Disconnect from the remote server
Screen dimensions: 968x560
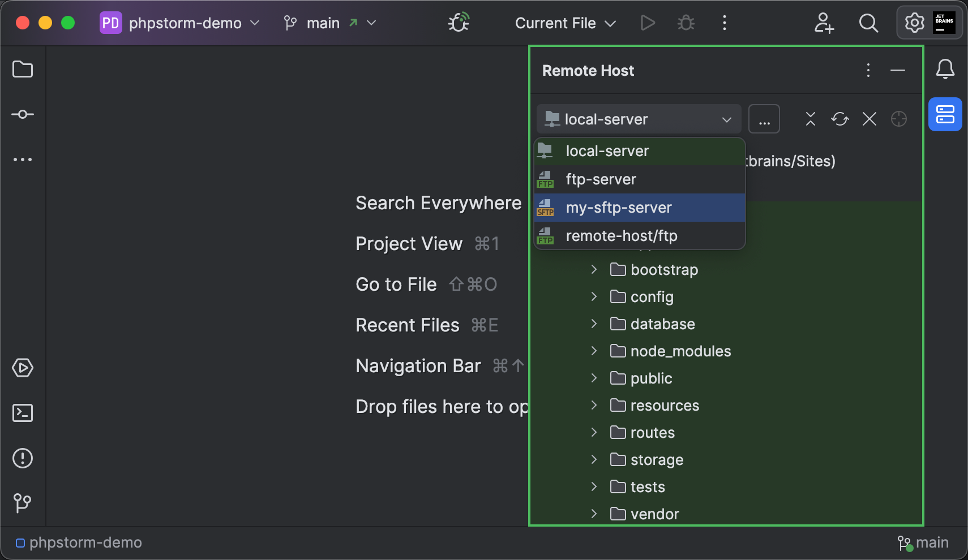(x=870, y=119)
